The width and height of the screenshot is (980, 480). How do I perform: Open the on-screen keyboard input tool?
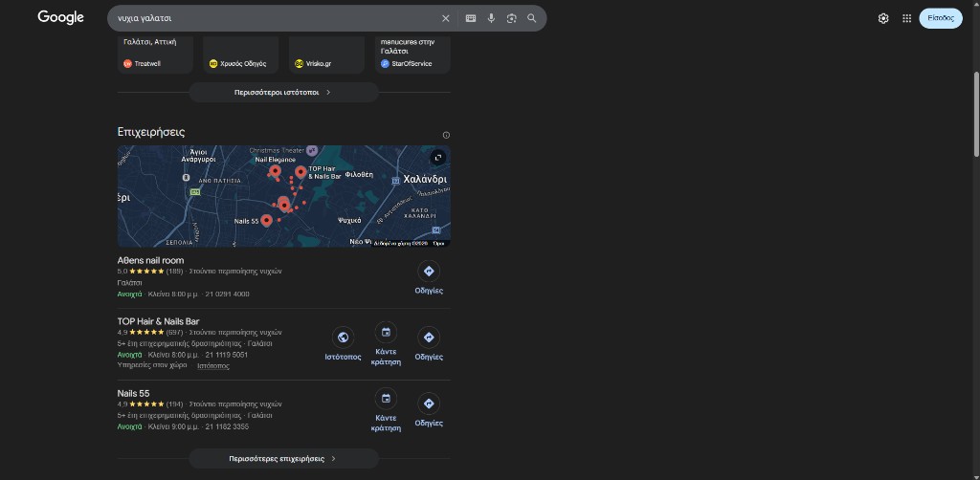pos(471,18)
